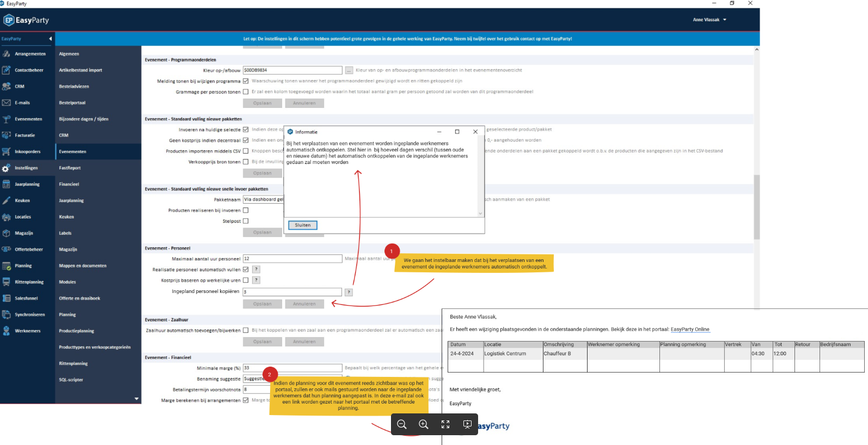This screenshot has width=868, height=445.
Task: Open help for Ingepland personeel kopiëren
Action: coord(349,292)
